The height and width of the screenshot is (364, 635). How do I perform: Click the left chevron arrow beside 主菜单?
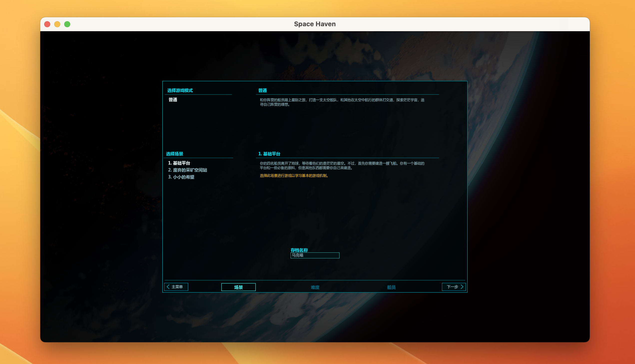coord(168,287)
